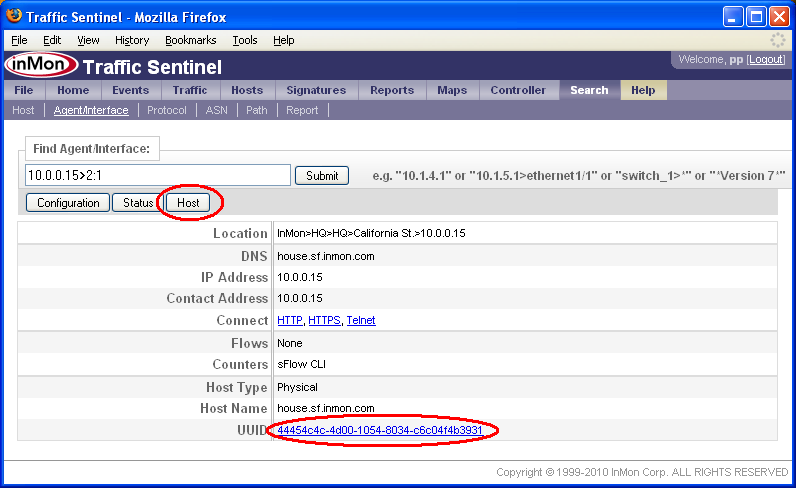Click the Status button
Screen dimensions: 796x488
[138, 203]
